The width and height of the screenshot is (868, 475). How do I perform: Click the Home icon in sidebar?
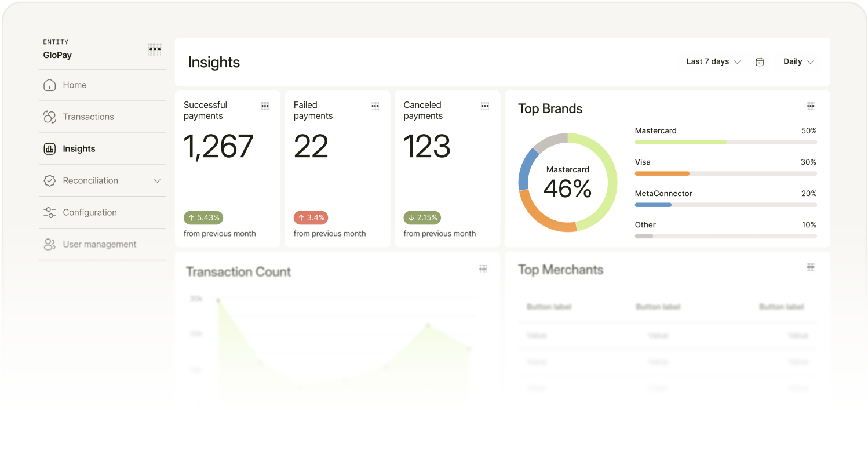(50, 85)
